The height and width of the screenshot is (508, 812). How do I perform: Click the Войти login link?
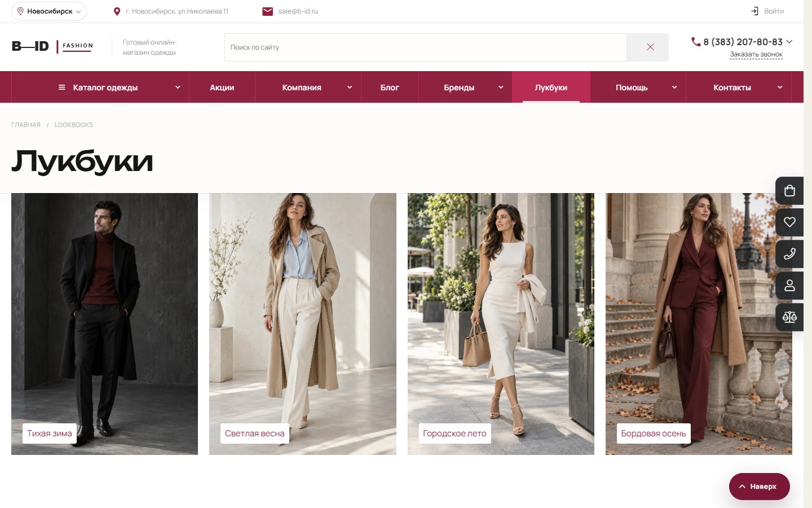(x=774, y=11)
